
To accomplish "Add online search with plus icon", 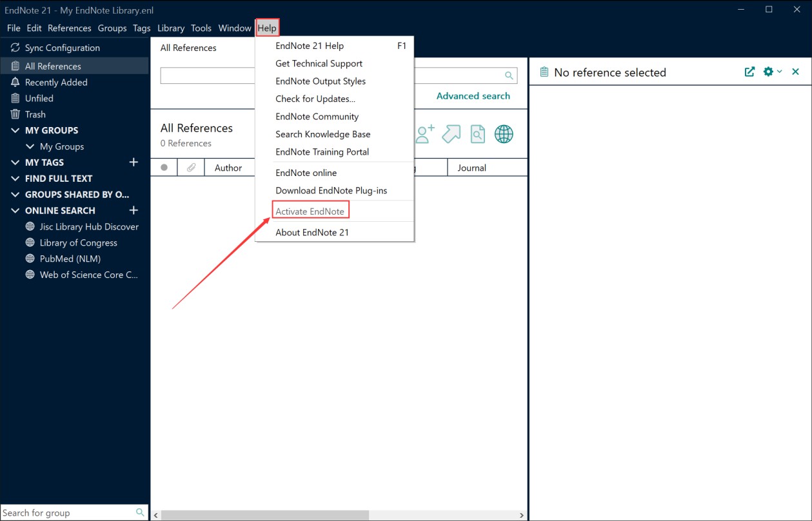I will pos(134,210).
